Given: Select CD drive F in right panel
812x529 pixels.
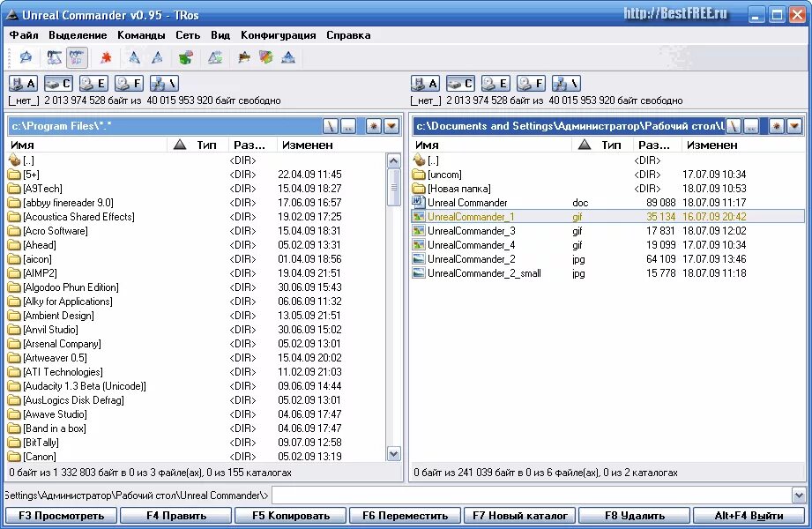Looking at the screenshot, I should pyautogui.click(x=531, y=84).
